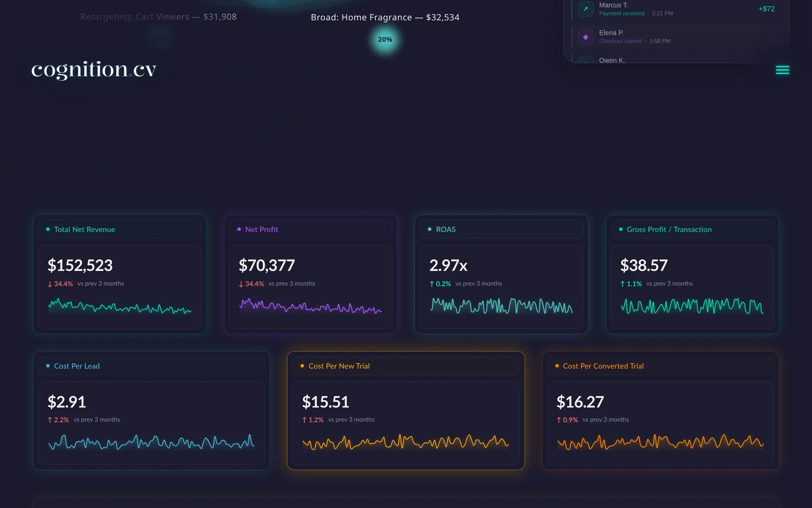812x508 pixels.
Task: Open Cost Per Converted Trial header
Action: (660, 366)
